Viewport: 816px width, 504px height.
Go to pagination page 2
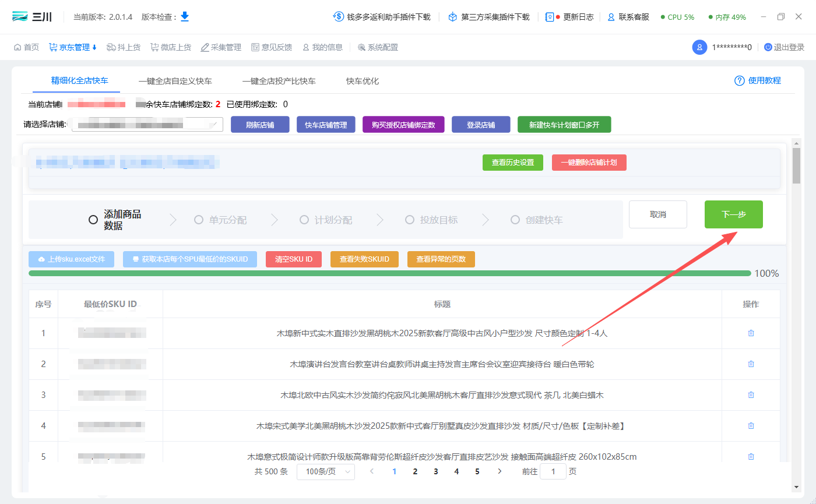tap(415, 471)
